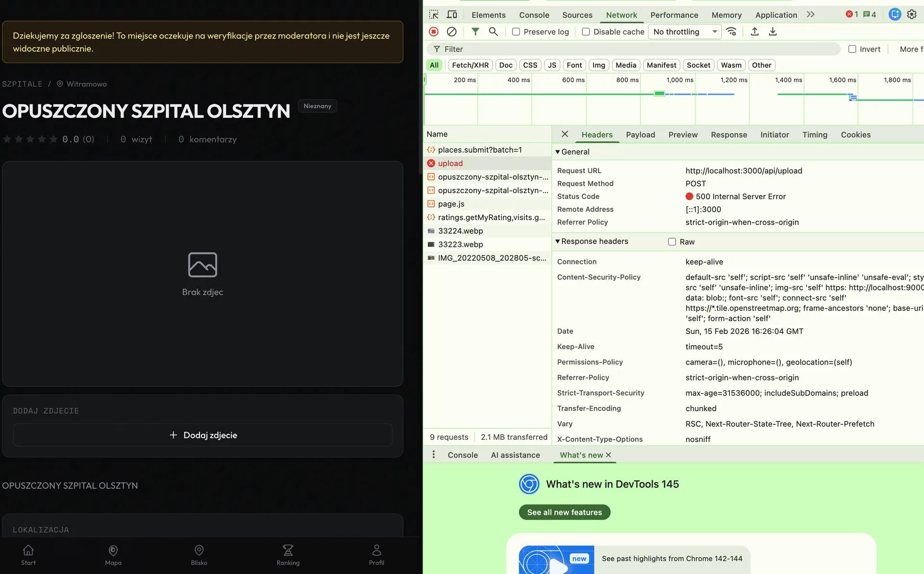Open the Console panel tab
The width and height of the screenshot is (924, 574).
tap(534, 15)
